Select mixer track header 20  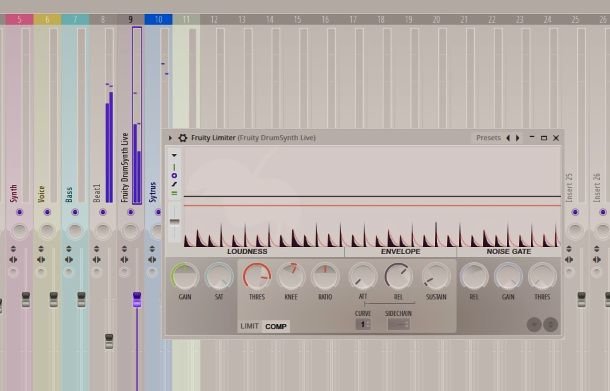436,19
